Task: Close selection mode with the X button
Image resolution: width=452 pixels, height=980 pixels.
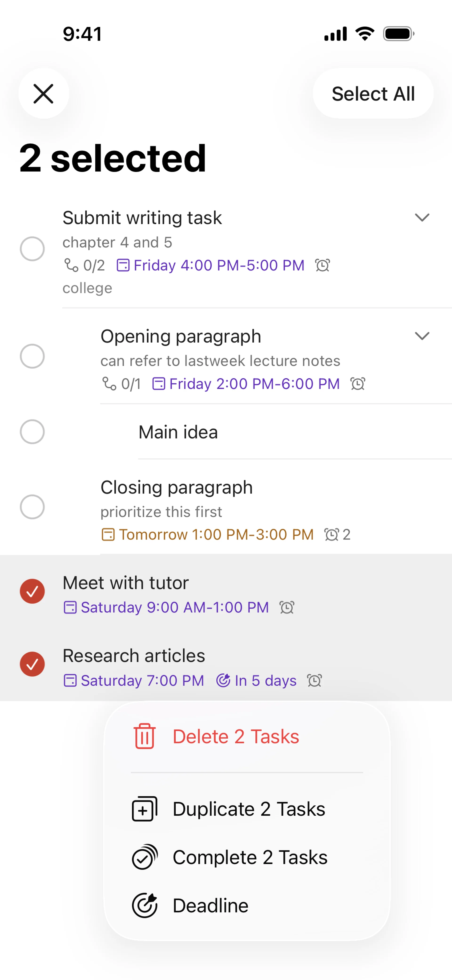Action: tap(44, 93)
